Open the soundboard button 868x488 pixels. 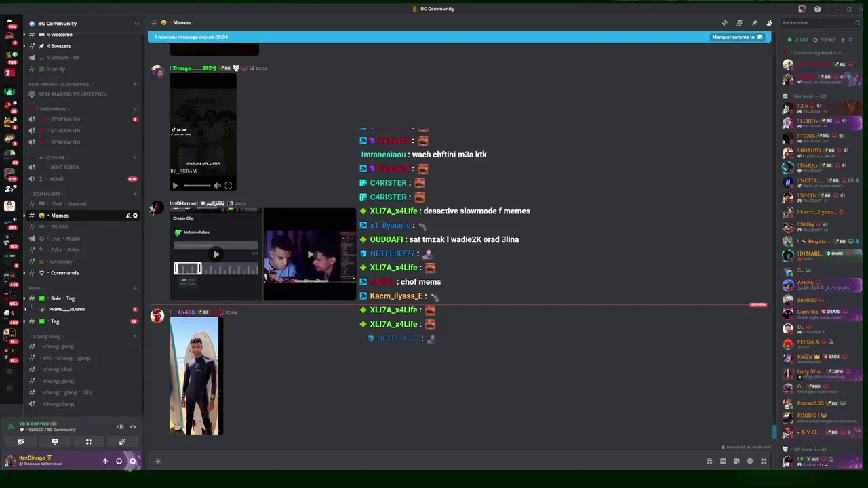point(122,442)
